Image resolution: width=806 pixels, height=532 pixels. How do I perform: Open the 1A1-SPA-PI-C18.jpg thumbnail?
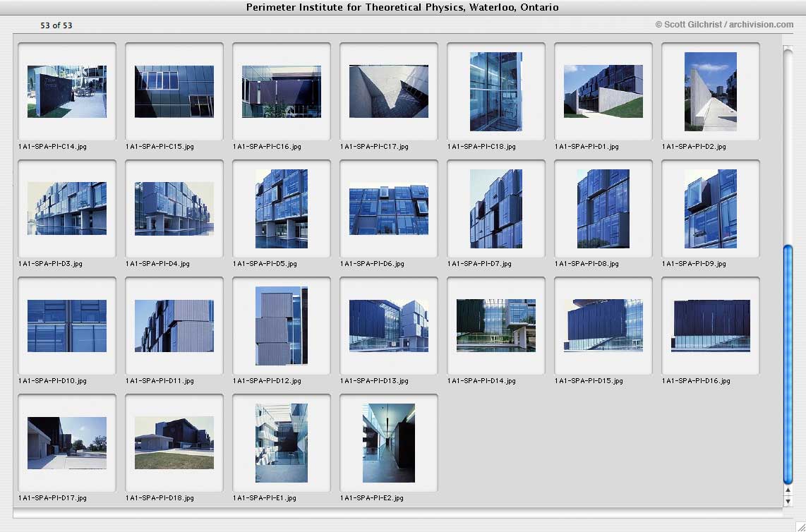pos(496,92)
